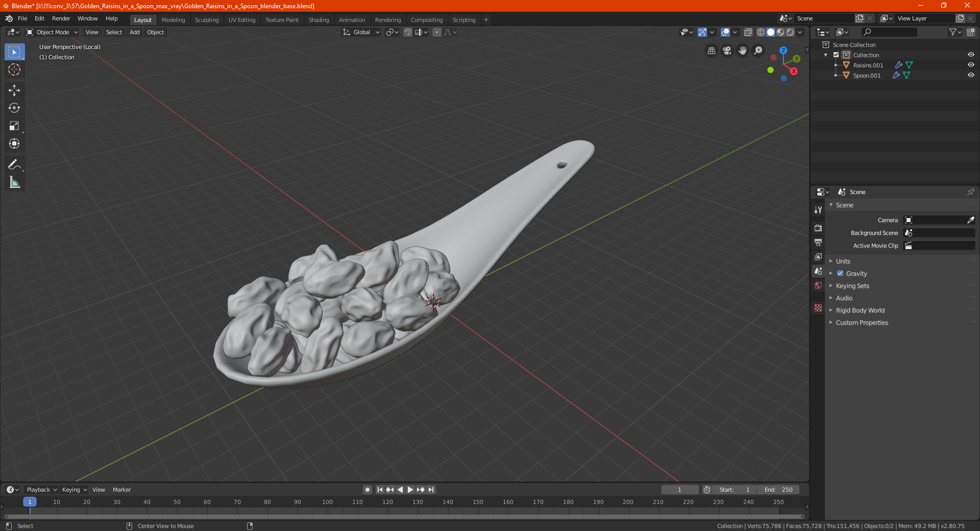Switch to the Shading workspace tab
The image size is (980, 531).
coord(318,20)
